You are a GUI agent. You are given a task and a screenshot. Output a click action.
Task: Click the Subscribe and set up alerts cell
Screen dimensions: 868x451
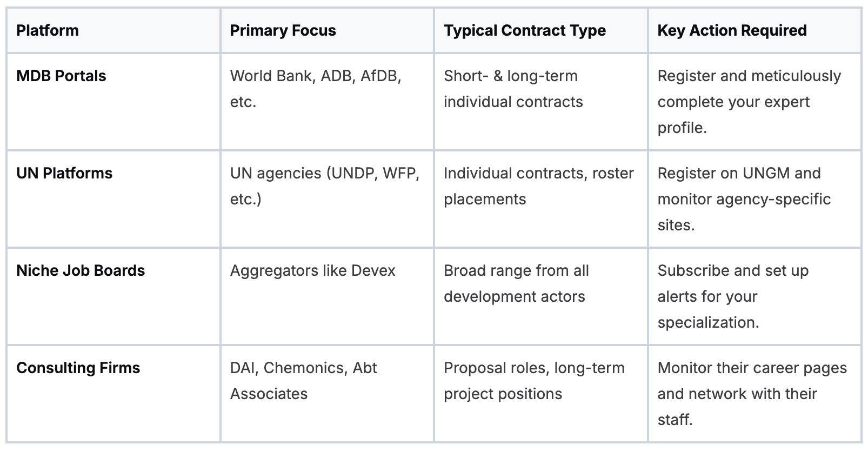click(732, 296)
